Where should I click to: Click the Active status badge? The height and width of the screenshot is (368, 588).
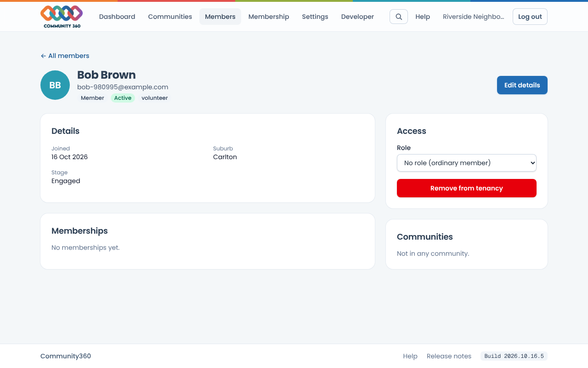coord(123,98)
